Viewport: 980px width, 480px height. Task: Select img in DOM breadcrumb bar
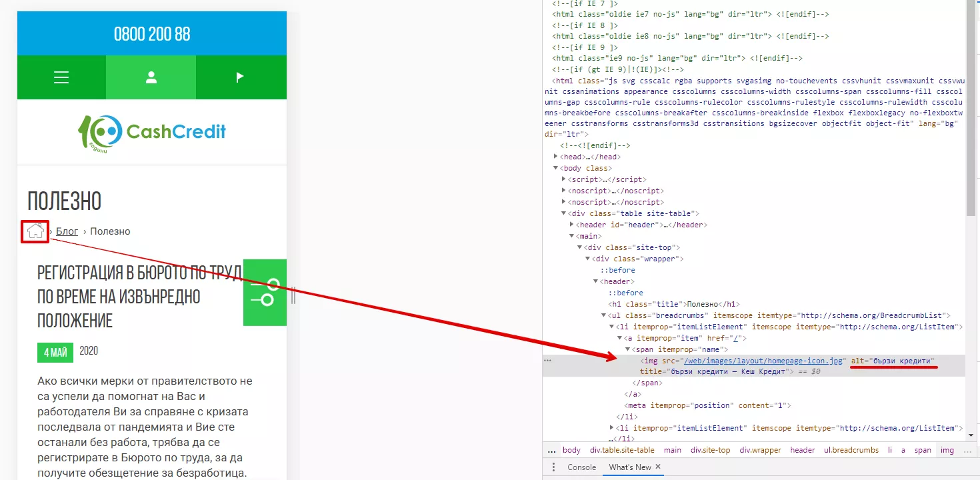tap(947, 450)
